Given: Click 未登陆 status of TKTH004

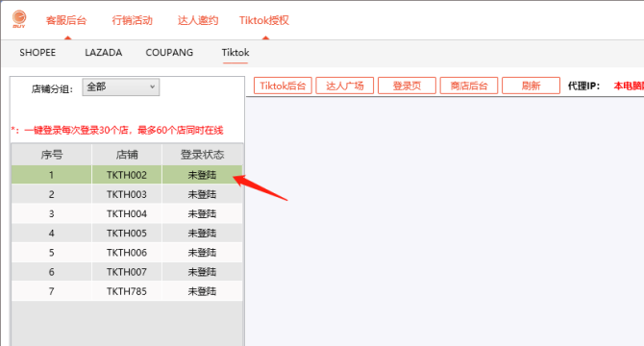Looking at the screenshot, I should click(x=202, y=213).
